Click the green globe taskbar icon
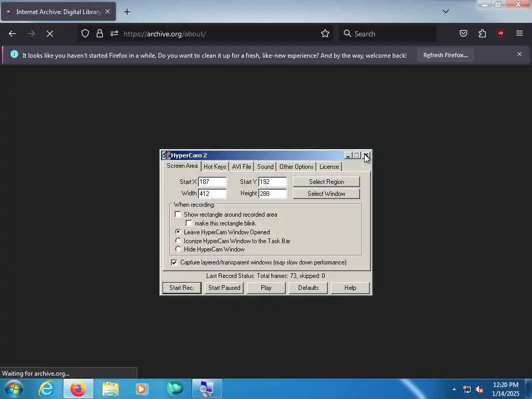532x399 pixels. click(175, 389)
